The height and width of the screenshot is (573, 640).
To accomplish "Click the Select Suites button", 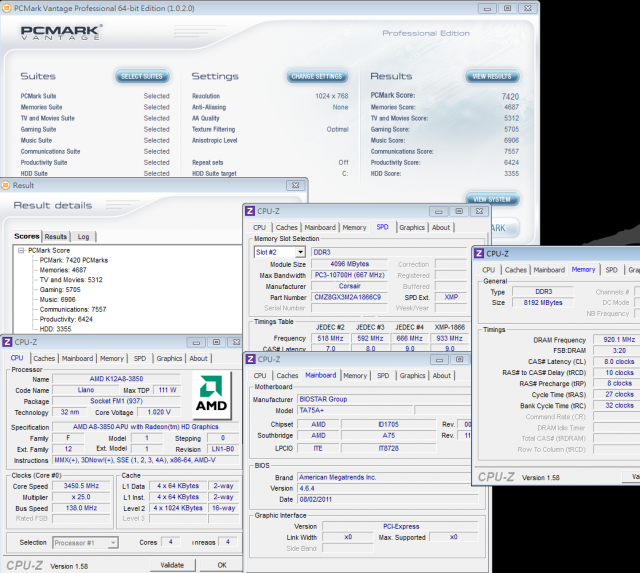I will click(142, 76).
